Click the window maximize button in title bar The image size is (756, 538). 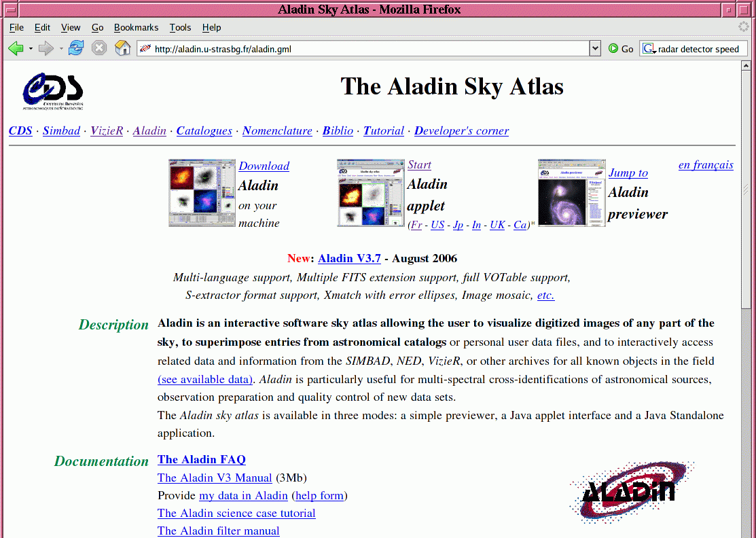pos(744,9)
